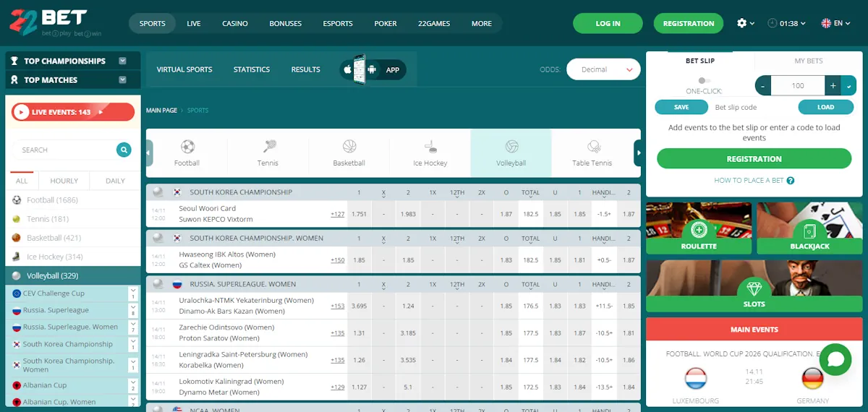The image size is (868, 412).
Task: Expand +153 markets for Uralochka-NTMK match
Action: pyautogui.click(x=337, y=306)
